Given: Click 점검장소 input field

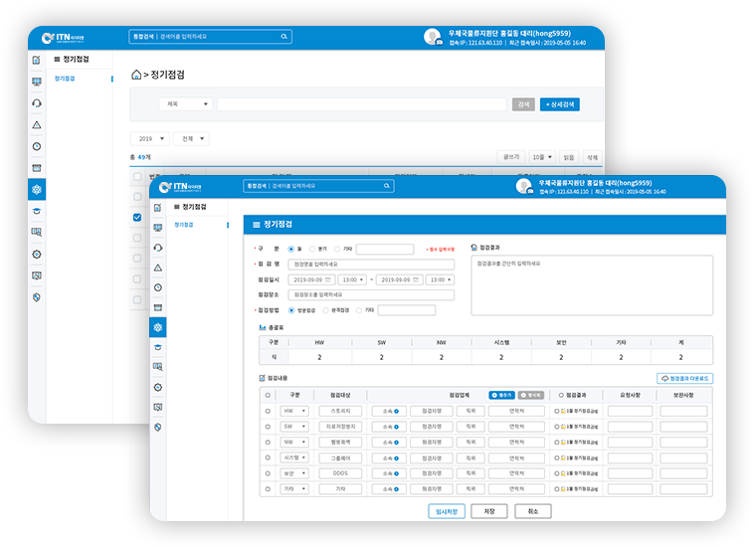Looking at the screenshot, I should (x=371, y=294).
